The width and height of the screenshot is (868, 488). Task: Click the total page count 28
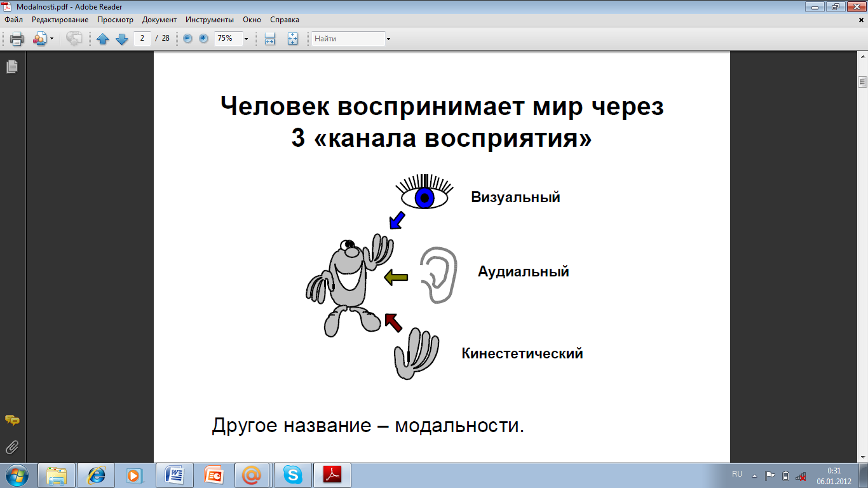[165, 38]
